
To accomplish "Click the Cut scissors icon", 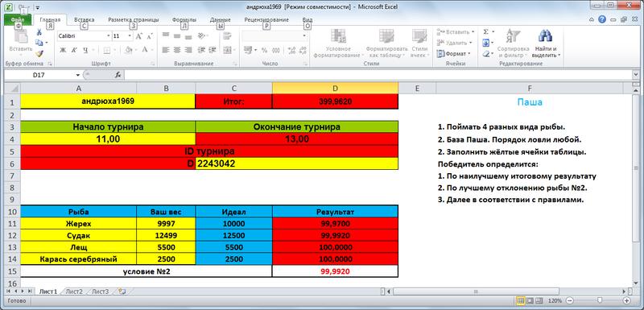I will [x=39, y=32].
